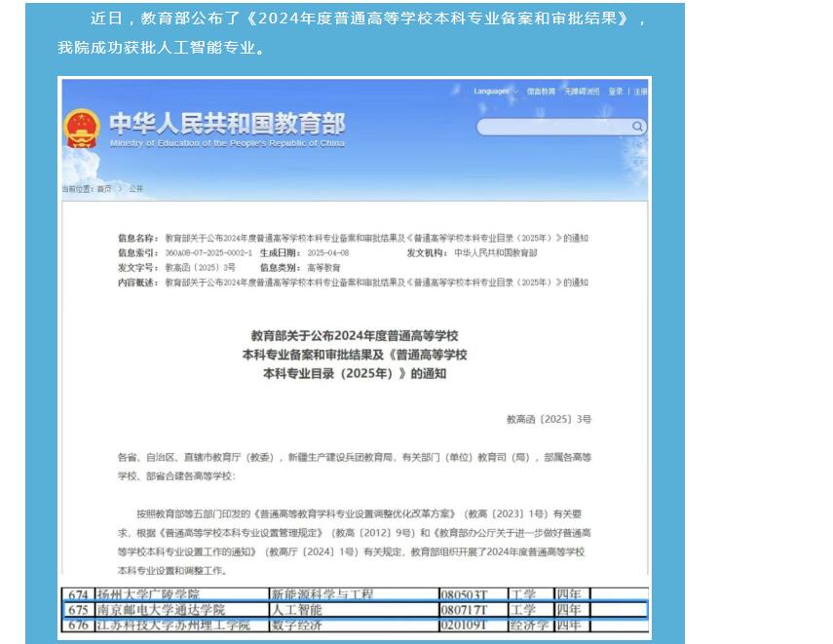Click inside the search input field
The width and height of the screenshot is (833, 644).
tap(554, 127)
